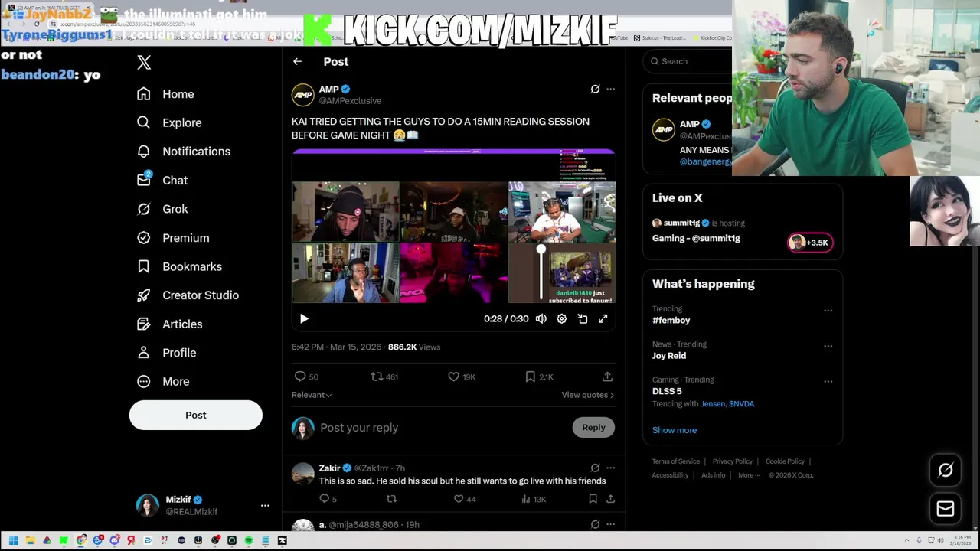Image resolution: width=980 pixels, height=551 pixels.
Task: Open #femboy trending topic
Action: point(671,321)
